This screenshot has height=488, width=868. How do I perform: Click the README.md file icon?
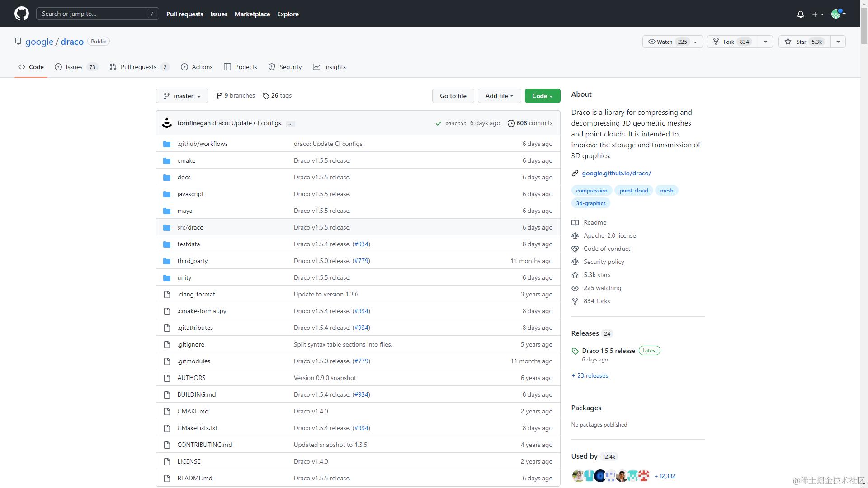(167, 478)
